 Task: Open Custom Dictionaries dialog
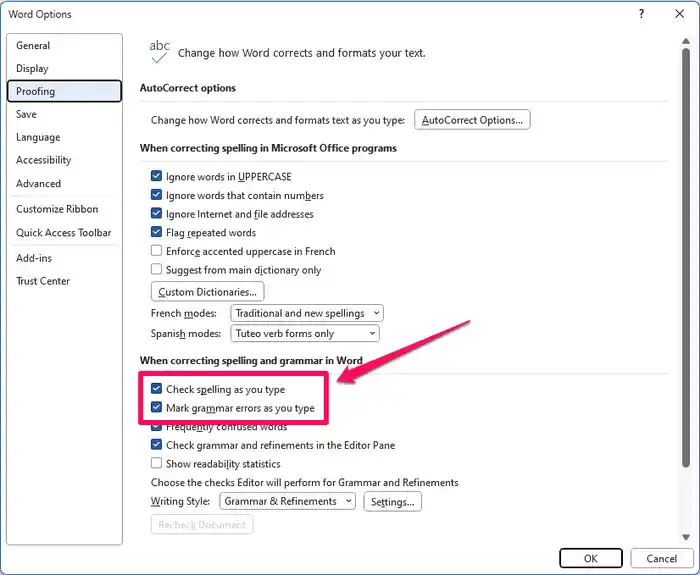pos(207,292)
